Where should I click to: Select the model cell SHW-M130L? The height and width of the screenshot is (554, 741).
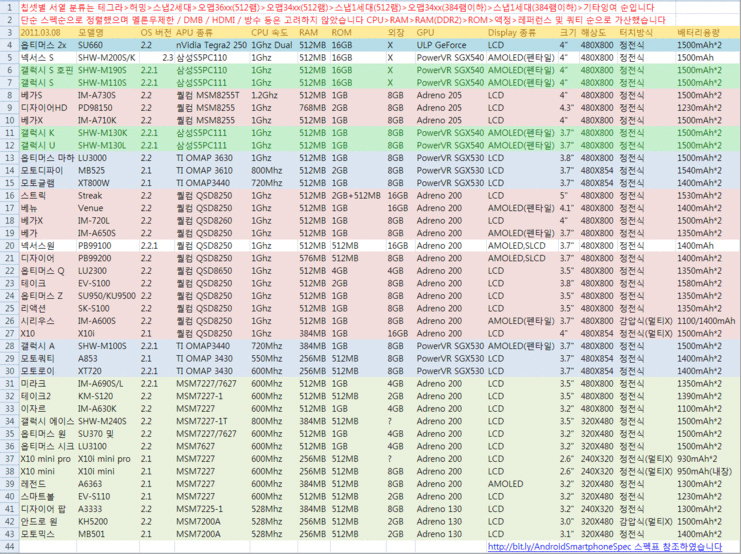(102, 146)
